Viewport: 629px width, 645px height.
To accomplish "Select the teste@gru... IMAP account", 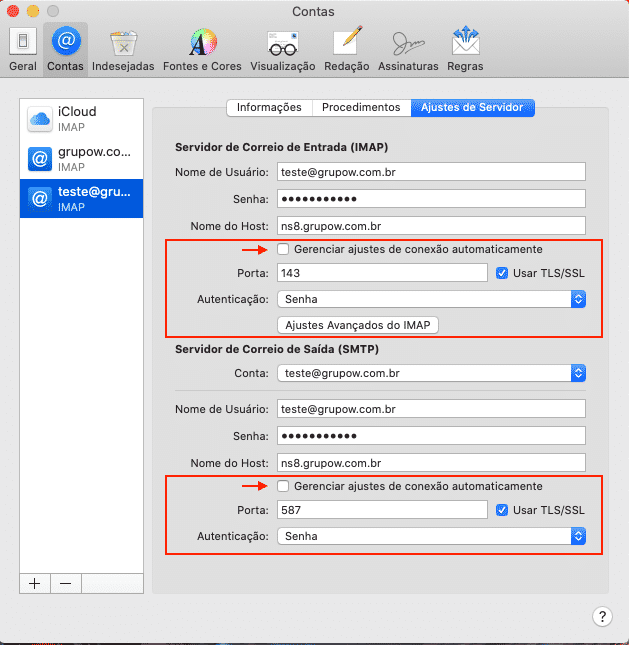I will pyautogui.click(x=81, y=198).
